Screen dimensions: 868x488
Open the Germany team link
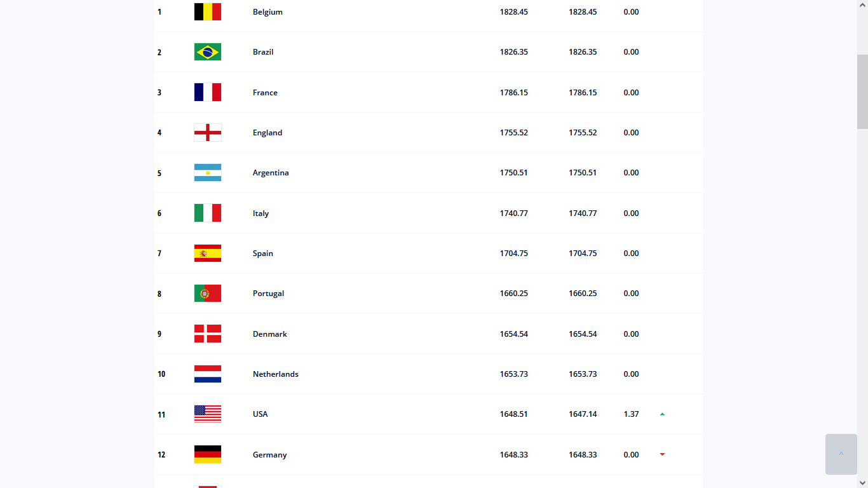point(269,455)
